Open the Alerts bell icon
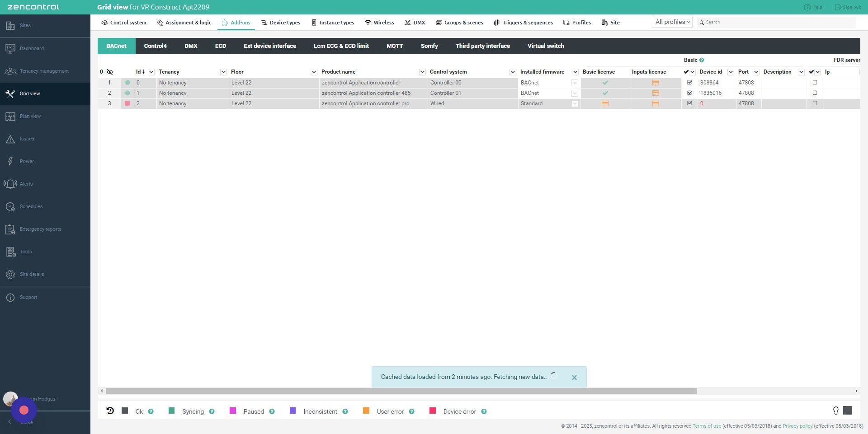The width and height of the screenshot is (868, 434). [x=10, y=184]
